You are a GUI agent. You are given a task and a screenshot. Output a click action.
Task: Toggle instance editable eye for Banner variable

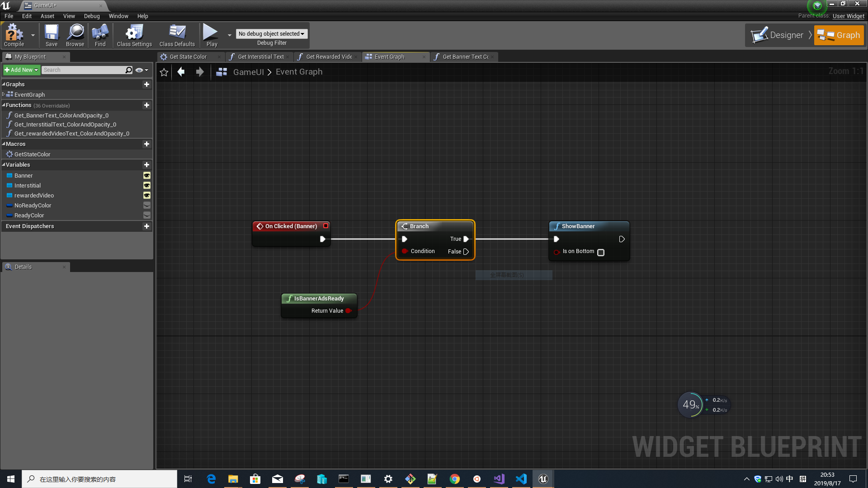(x=146, y=175)
